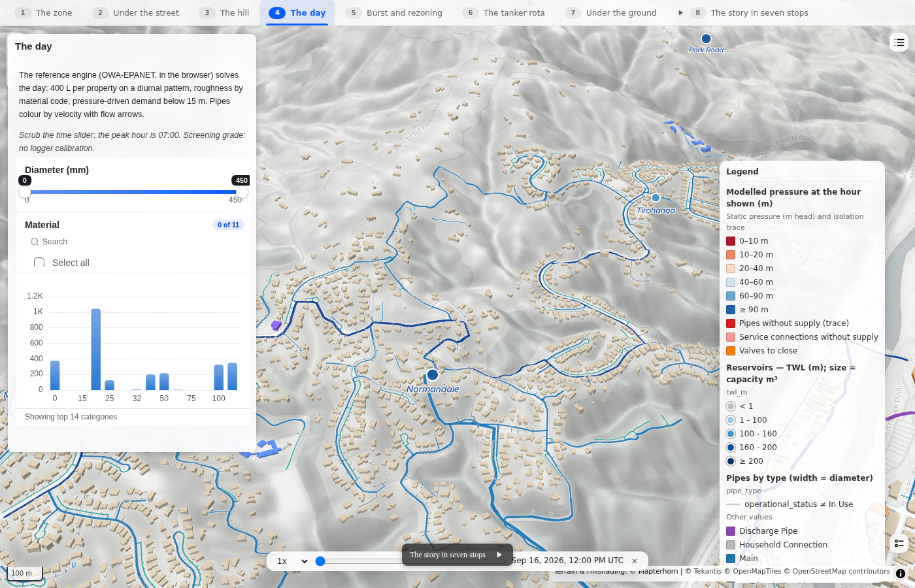The image size is (915, 588).
Task: Toggle the legend panel icon
Action: [899, 543]
